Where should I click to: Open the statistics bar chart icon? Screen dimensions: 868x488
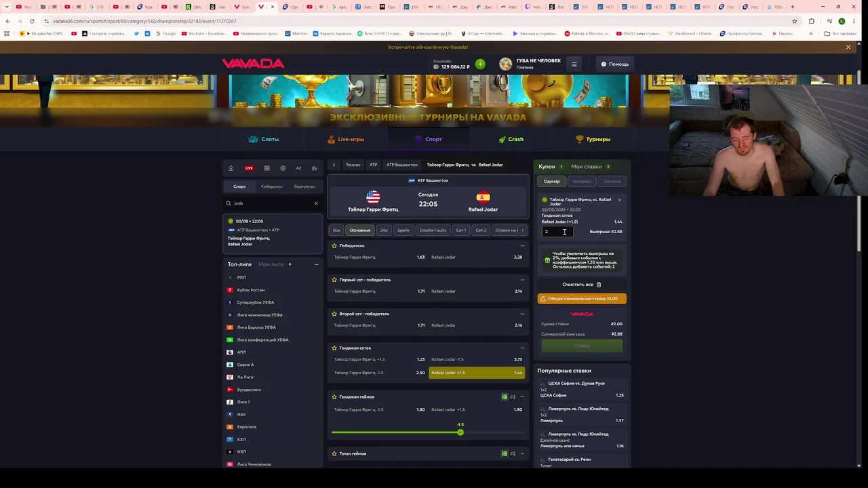click(x=314, y=168)
